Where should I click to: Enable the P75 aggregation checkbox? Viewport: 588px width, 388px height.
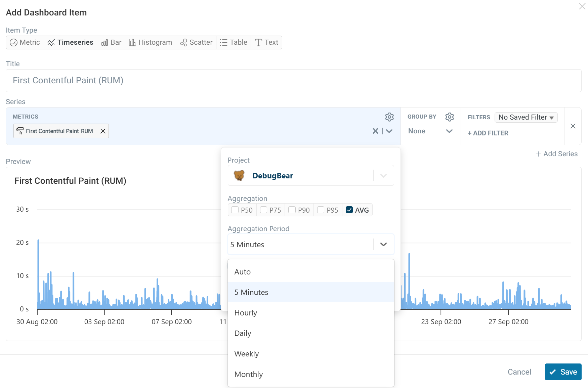[263, 210]
